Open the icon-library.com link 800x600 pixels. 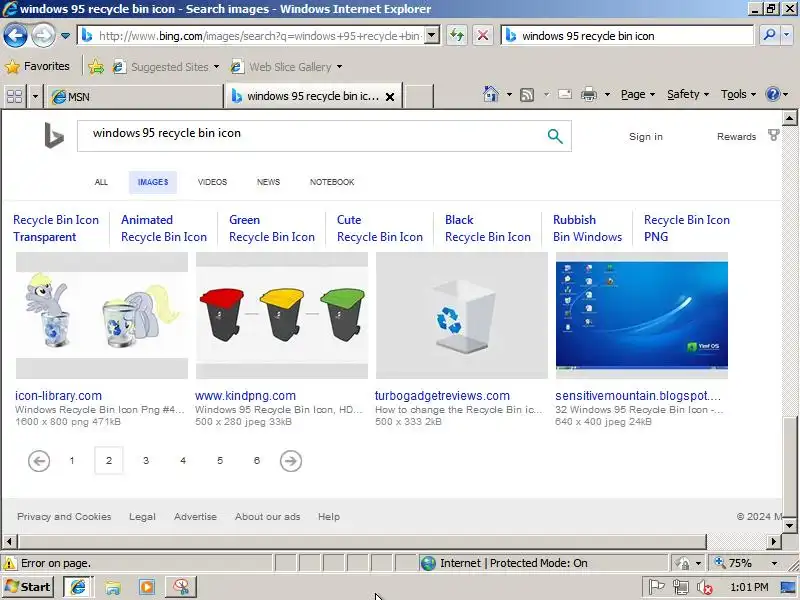(x=58, y=395)
